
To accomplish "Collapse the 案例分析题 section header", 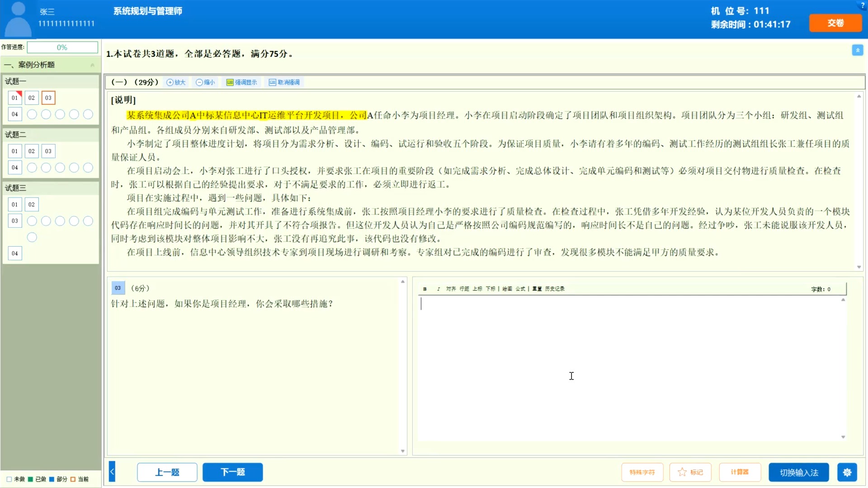I will pos(50,65).
